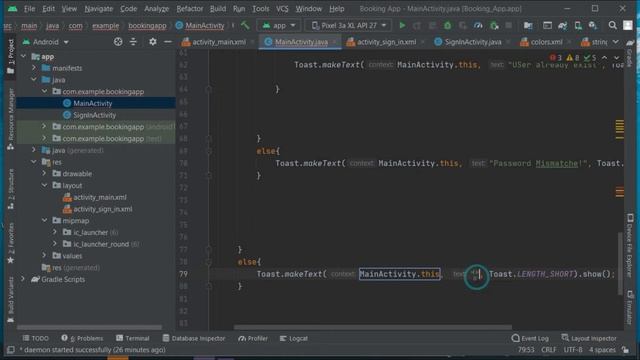This screenshot has height=360, width=640.
Task: Click the Debug app bug icon
Action: [x=447, y=25]
